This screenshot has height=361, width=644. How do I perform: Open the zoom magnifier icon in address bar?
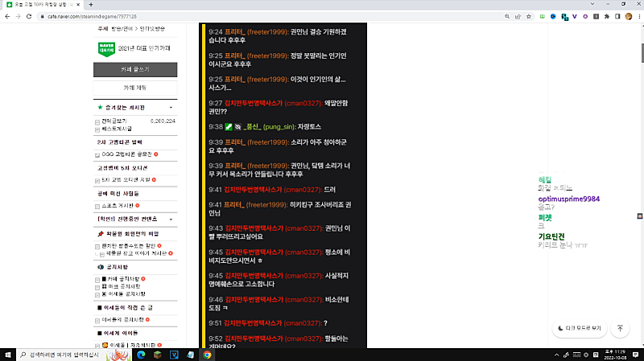point(507,16)
